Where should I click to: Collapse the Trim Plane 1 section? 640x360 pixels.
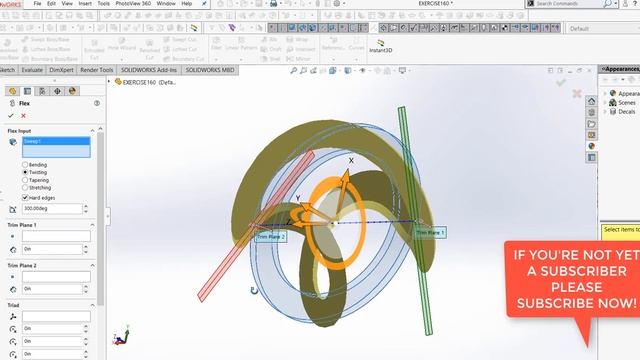click(x=92, y=225)
